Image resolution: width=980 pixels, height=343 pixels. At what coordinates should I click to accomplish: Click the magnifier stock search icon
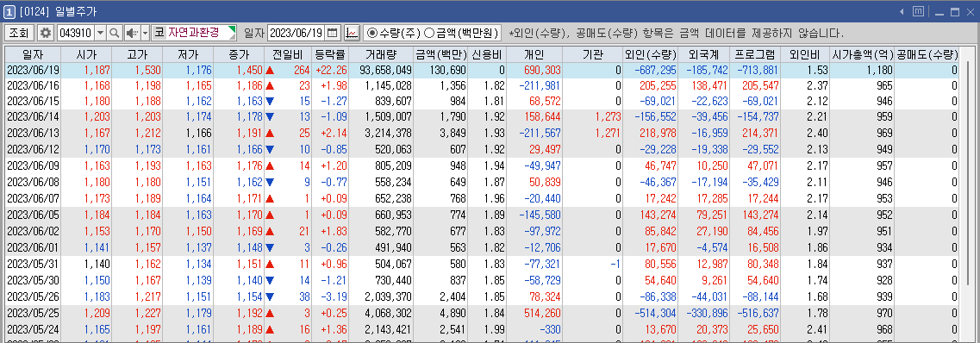tap(115, 33)
